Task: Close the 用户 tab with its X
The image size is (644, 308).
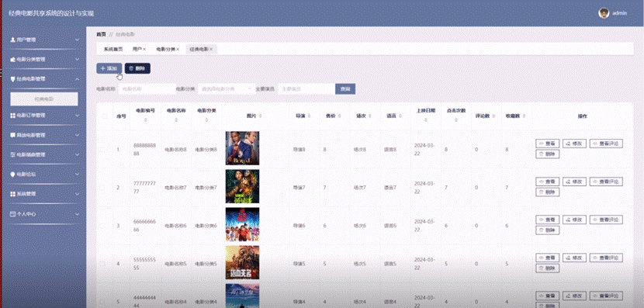Action: pos(144,50)
